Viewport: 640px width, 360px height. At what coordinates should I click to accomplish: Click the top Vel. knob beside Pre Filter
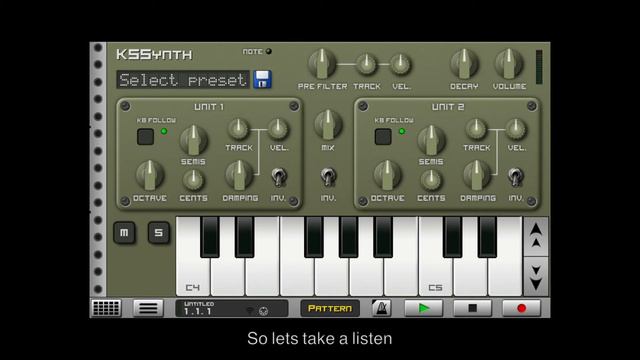coord(401,64)
